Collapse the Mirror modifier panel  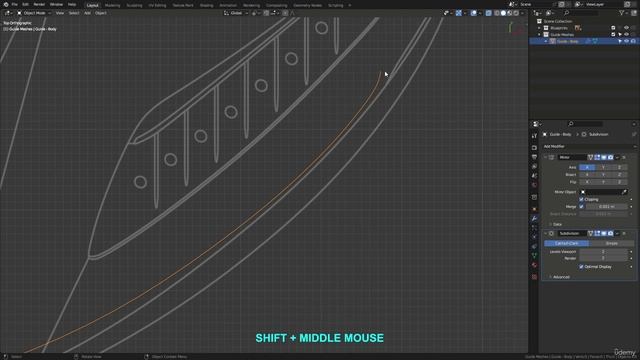click(x=545, y=157)
